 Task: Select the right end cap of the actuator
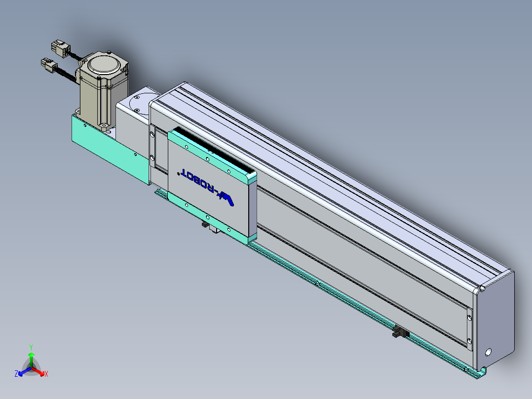point(494,321)
